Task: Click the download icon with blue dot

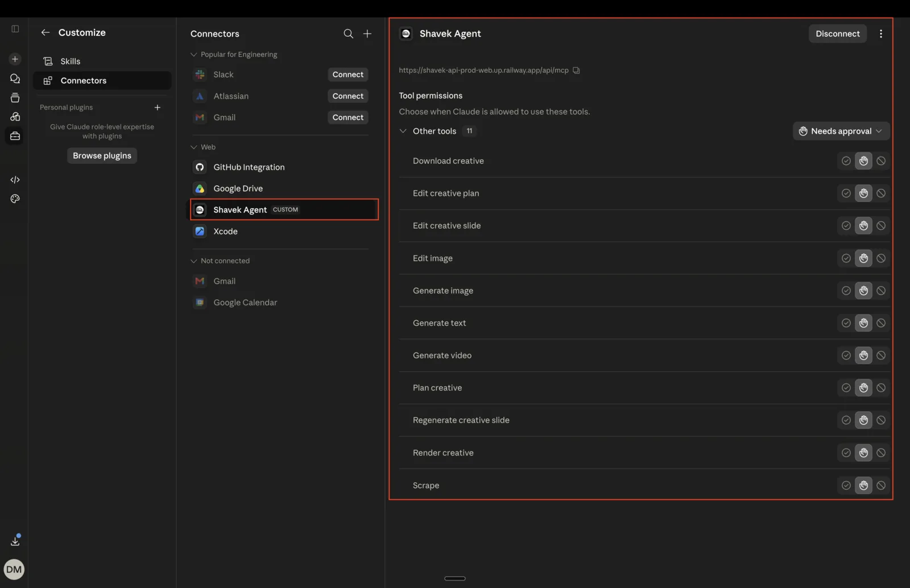Action: [x=15, y=540]
